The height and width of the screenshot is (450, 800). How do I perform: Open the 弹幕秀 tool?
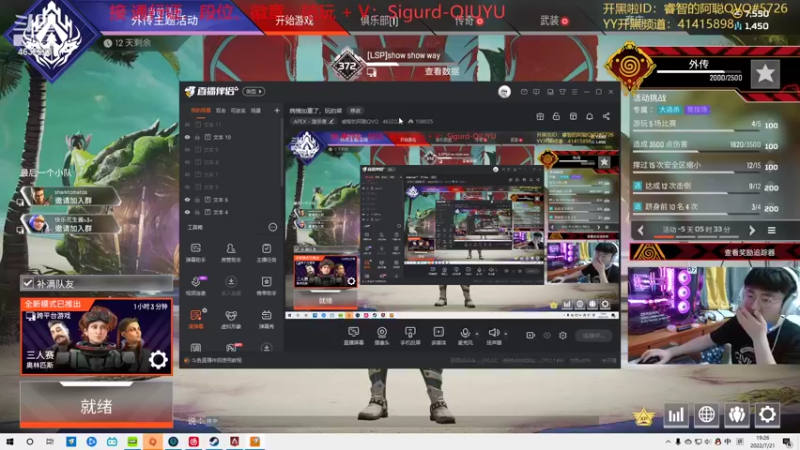(266, 319)
